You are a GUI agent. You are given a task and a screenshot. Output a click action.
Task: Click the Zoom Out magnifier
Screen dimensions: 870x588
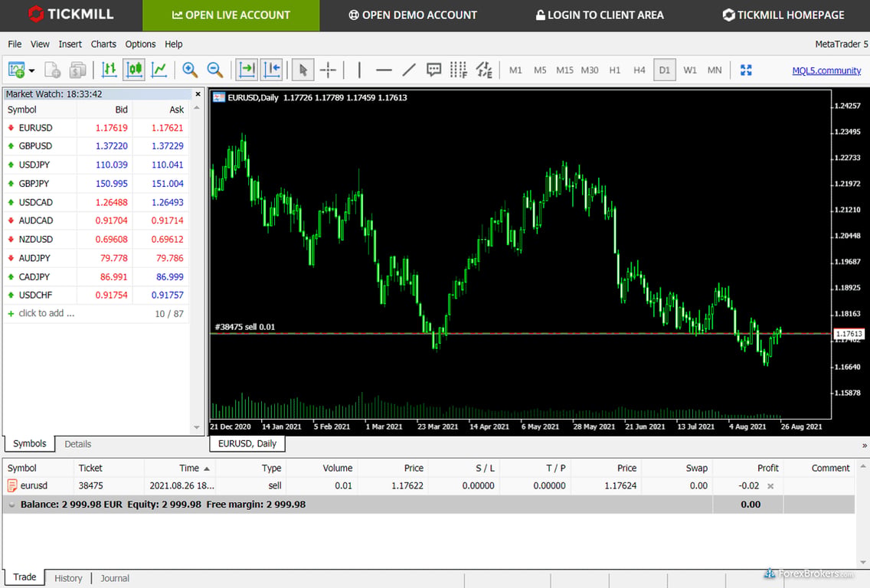click(x=214, y=70)
